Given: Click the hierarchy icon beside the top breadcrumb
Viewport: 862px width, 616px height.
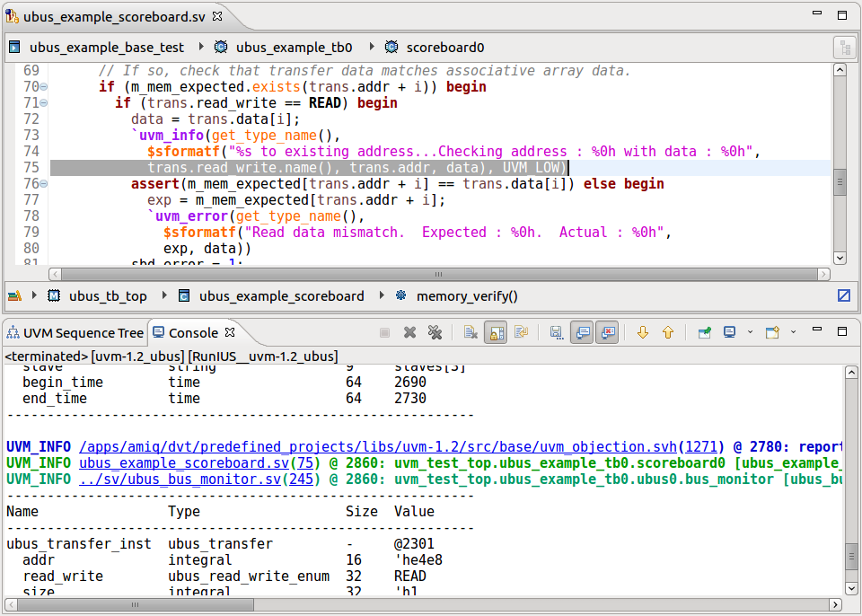Looking at the screenshot, I should pyautogui.click(x=845, y=48).
